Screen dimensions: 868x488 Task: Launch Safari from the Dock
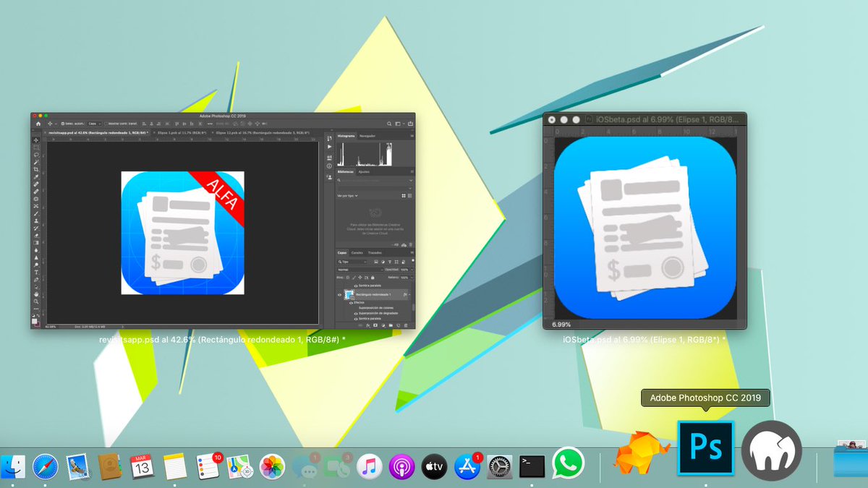tap(44, 466)
